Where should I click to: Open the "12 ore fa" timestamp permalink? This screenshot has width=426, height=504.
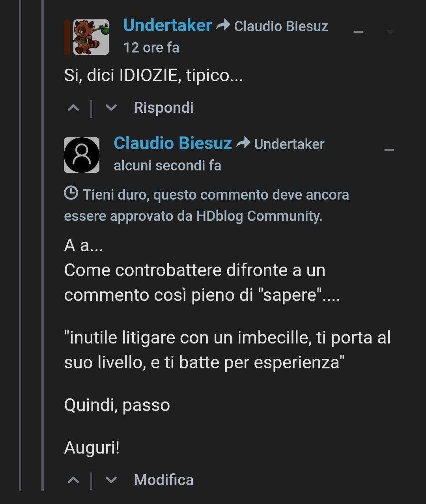pos(151,48)
